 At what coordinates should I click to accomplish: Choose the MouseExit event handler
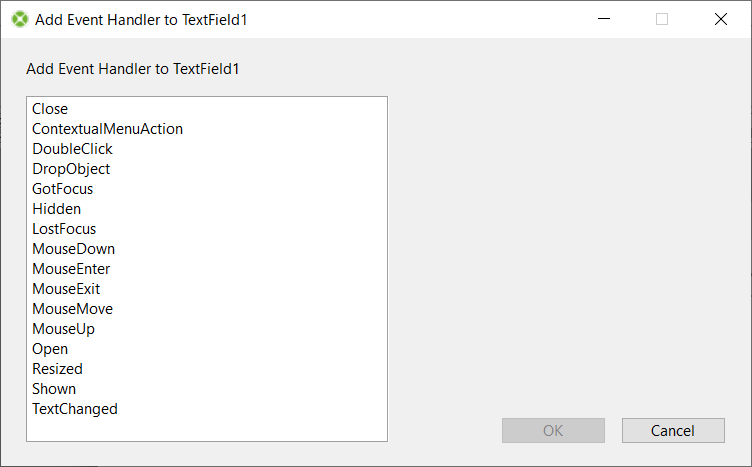(x=66, y=289)
